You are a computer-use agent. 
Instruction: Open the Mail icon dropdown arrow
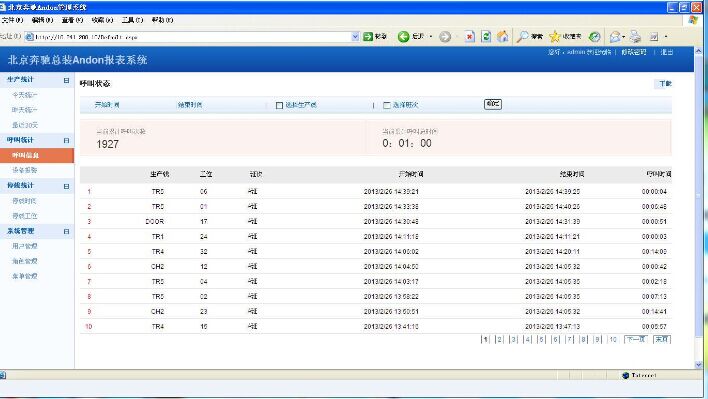[x=623, y=37]
